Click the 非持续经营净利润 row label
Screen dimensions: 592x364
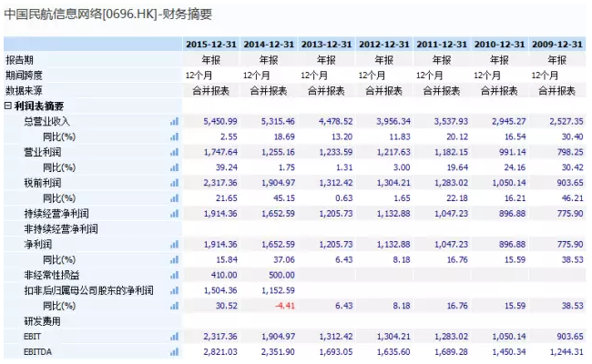61,229
